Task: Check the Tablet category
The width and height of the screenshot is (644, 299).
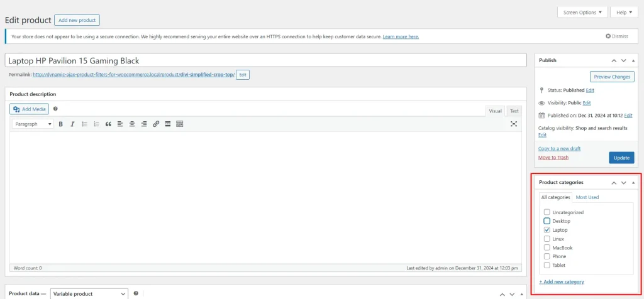Action: pos(547,265)
